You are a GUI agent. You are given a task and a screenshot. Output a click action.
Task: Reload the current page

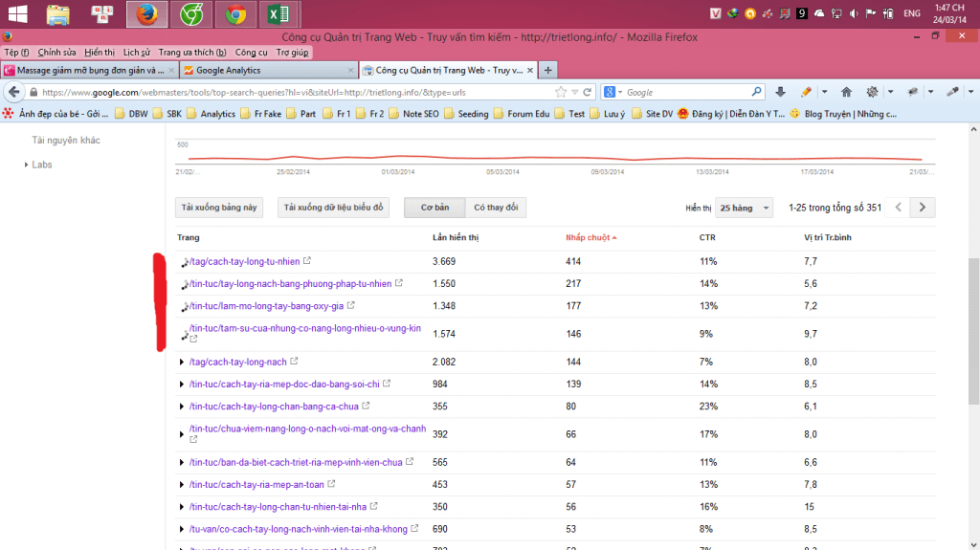588,92
